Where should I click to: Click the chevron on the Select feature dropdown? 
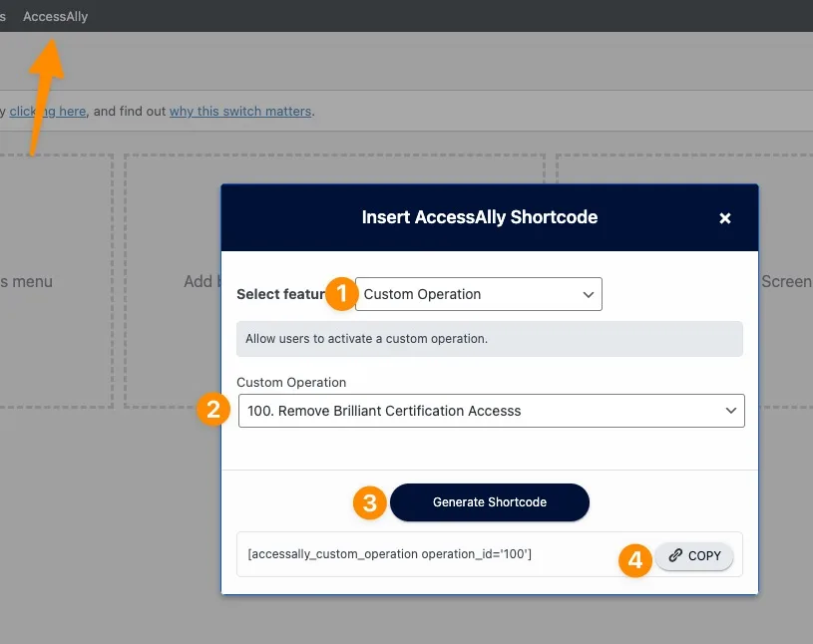[x=588, y=294]
